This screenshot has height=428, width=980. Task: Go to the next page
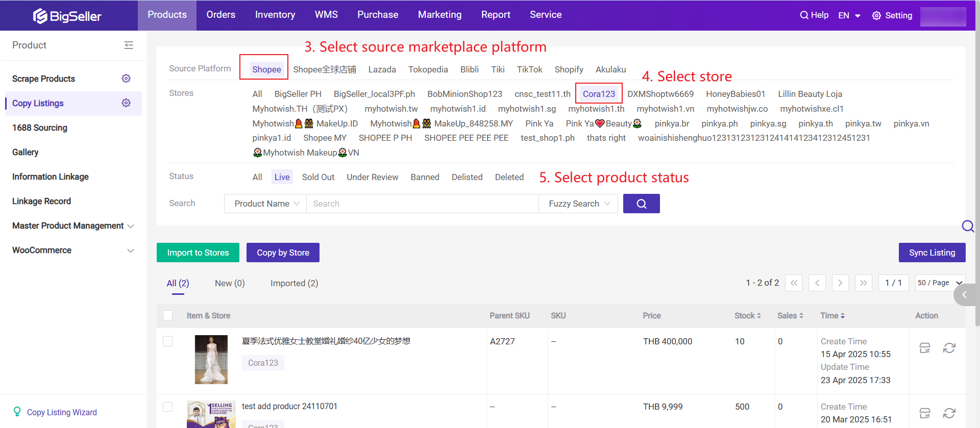(x=840, y=283)
